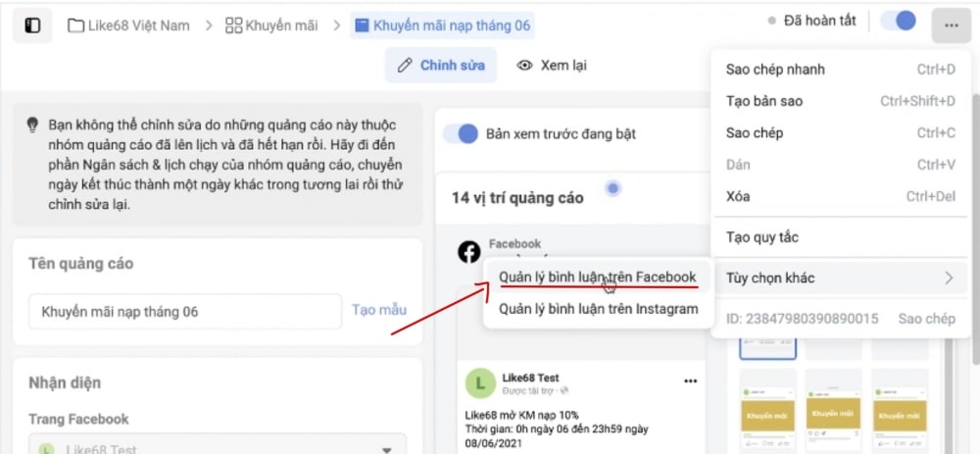Click the Tên quảng cáo input field
980x454 pixels.
tap(185, 312)
